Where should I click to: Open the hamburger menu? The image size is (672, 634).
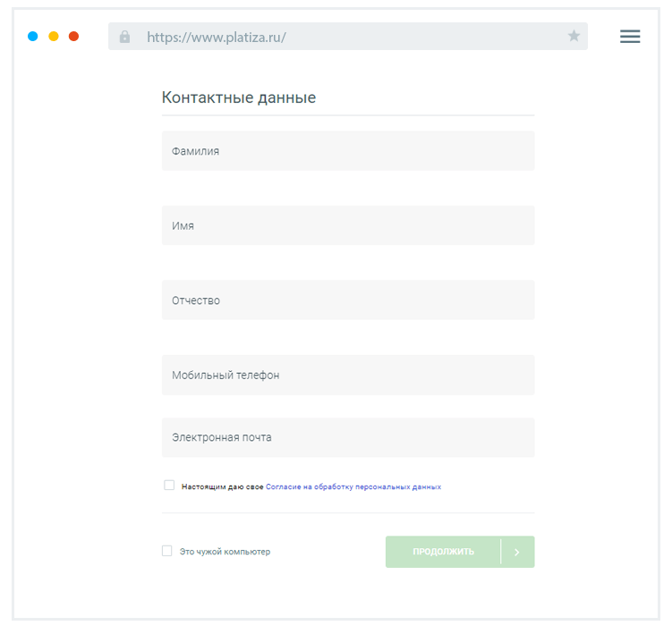pos(630,37)
